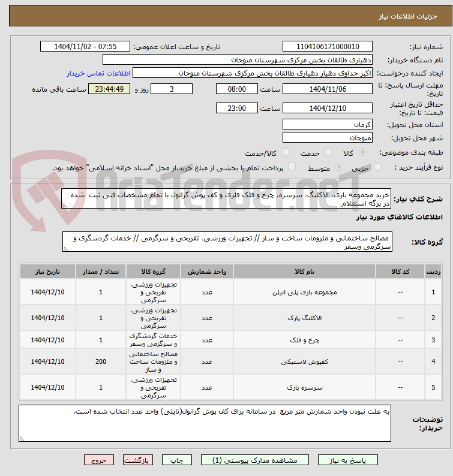Click the request creator name field
The height and width of the screenshot is (476, 453).
coord(253,73)
